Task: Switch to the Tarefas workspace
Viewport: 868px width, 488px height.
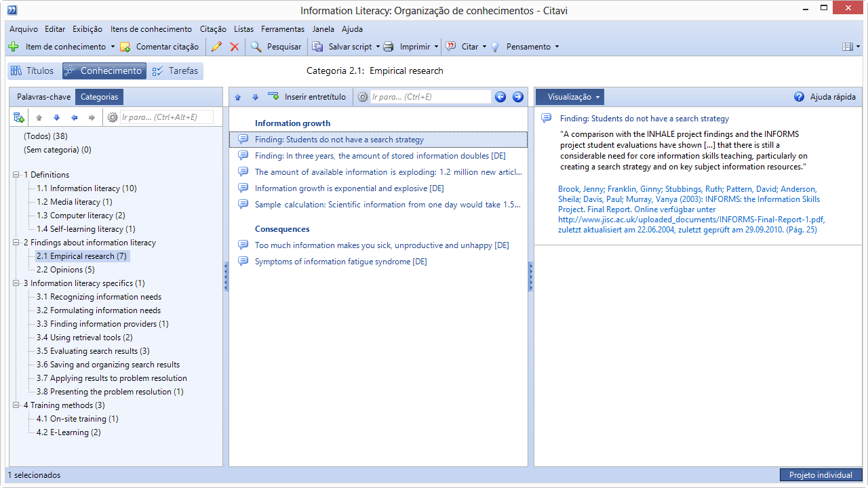Action: pyautogui.click(x=175, y=70)
